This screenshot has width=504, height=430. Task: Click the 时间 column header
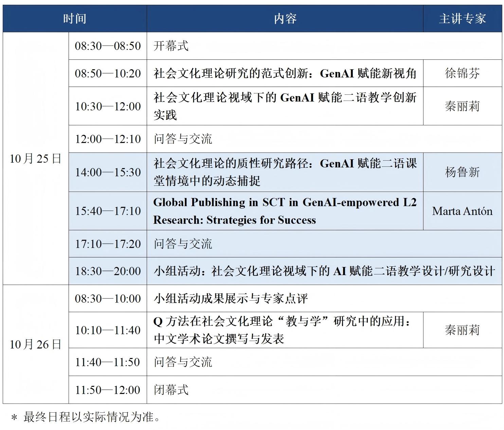click(x=75, y=19)
